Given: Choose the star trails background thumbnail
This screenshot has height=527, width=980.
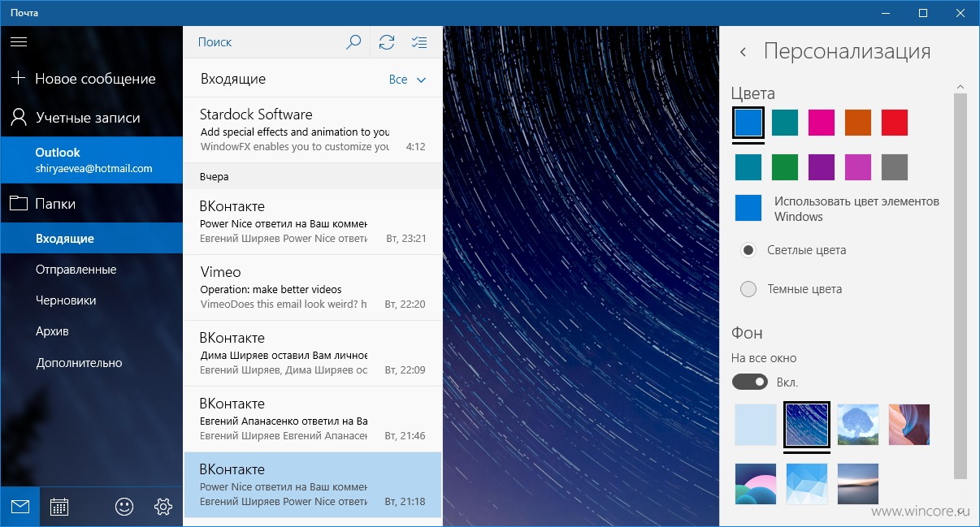Looking at the screenshot, I should pyautogui.click(x=807, y=425).
